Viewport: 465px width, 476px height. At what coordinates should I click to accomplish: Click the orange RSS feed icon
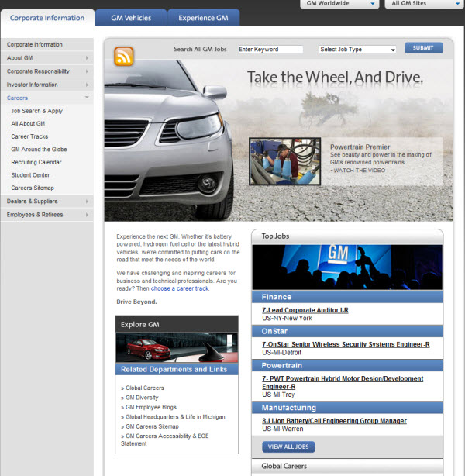124,56
